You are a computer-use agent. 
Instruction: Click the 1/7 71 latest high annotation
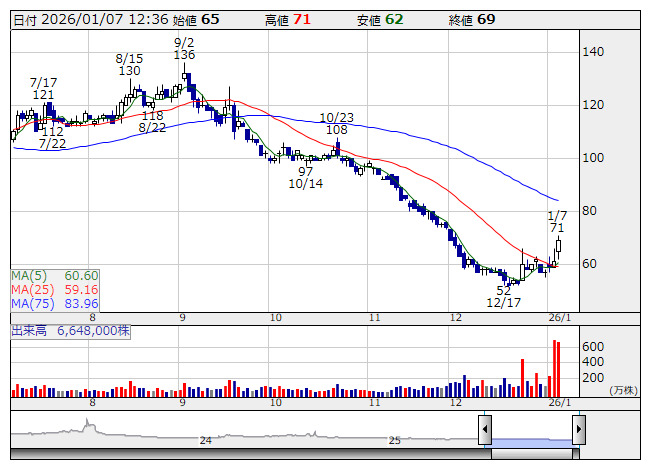tap(557, 221)
